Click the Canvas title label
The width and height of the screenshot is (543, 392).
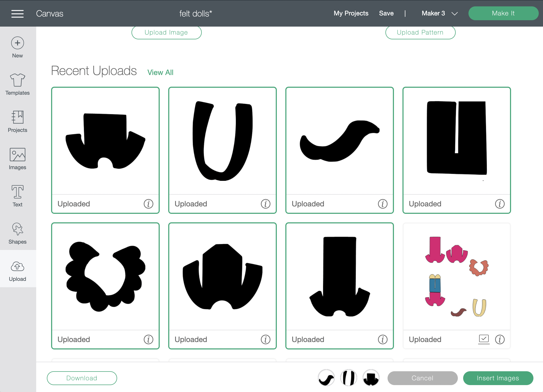(x=50, y=14)
